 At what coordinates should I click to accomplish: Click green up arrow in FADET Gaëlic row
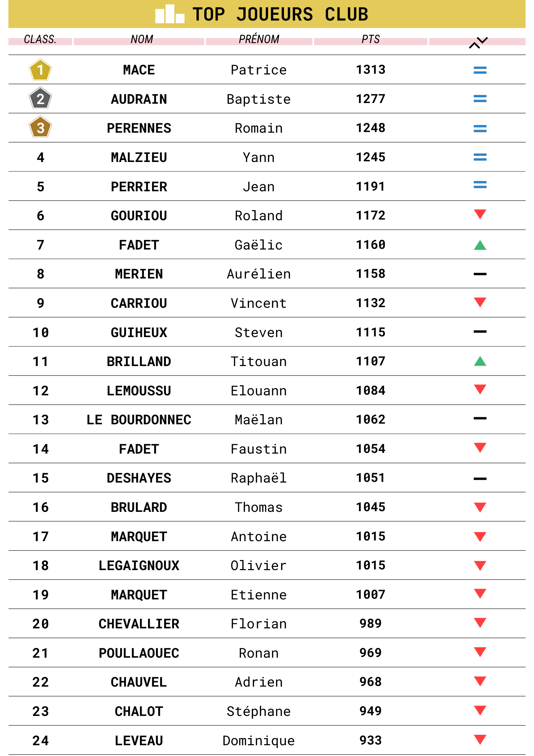pos(479,245)
